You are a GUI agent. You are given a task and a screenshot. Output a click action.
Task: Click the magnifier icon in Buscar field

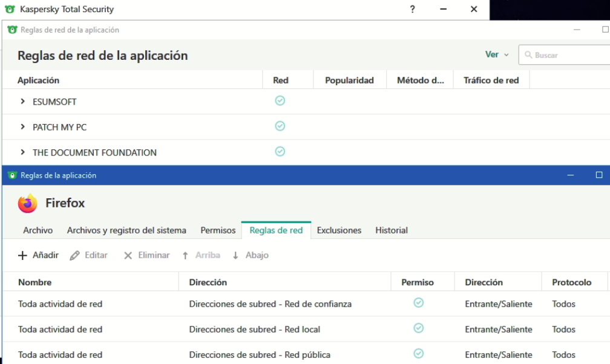click(528, 55)
